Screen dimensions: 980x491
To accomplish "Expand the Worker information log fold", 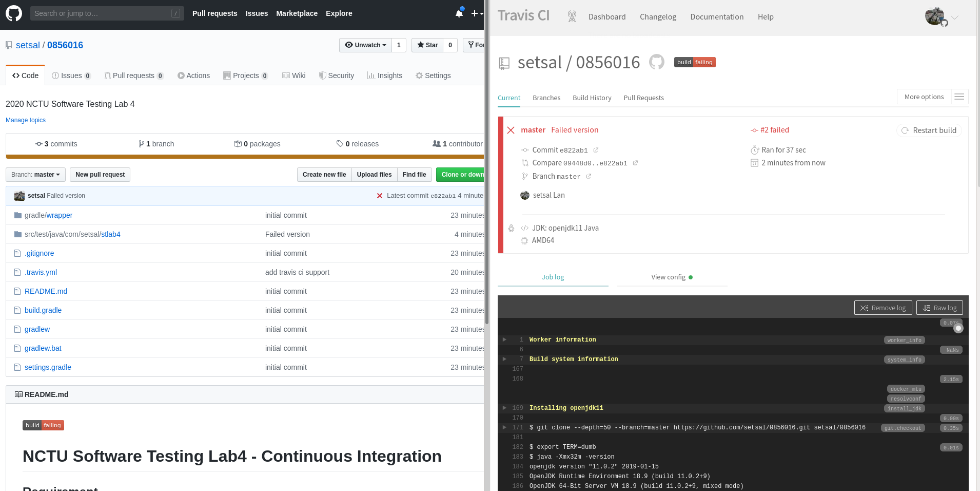I will [504, 339].
